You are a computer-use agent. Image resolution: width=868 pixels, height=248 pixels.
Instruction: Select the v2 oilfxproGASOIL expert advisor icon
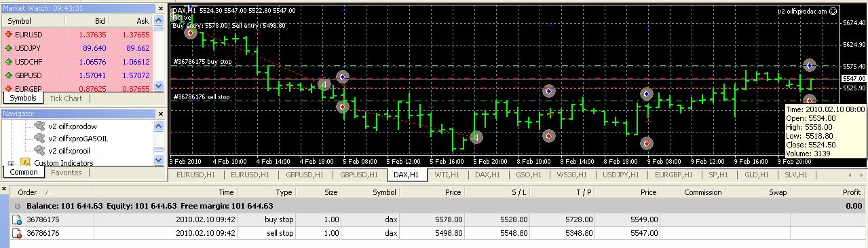click(39, 138)
